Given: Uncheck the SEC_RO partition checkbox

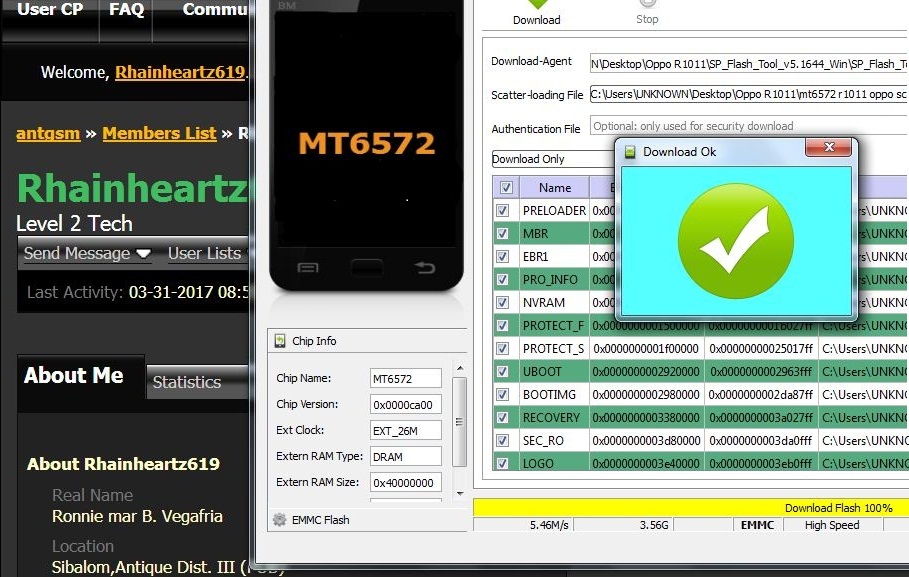Looking at the screenshot, I should click(503, 441).
